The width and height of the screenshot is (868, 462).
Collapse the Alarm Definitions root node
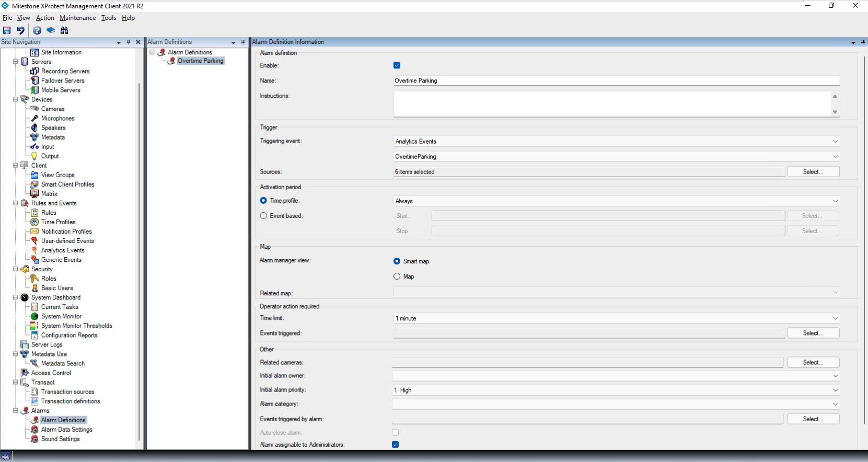pos(152,52)
